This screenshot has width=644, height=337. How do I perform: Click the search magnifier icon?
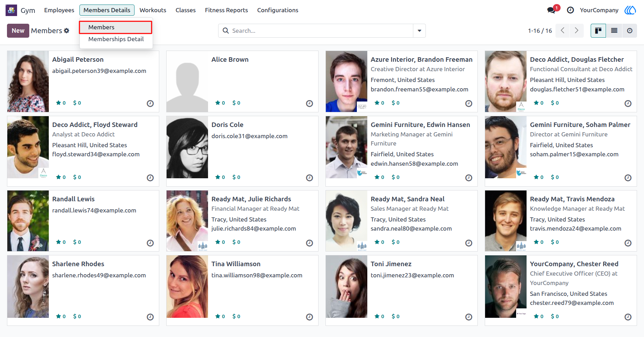[226, 31]
